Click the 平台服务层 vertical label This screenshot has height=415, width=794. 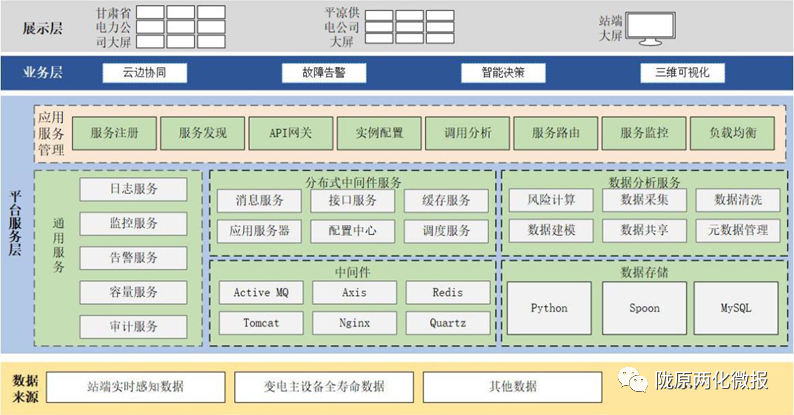click(x=15, y=223)
